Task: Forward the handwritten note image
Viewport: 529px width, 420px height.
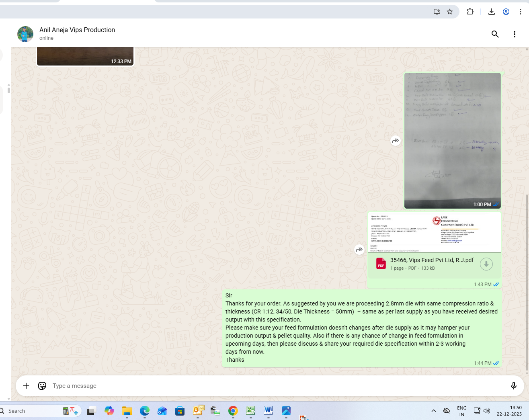Action: coord(396,141)
